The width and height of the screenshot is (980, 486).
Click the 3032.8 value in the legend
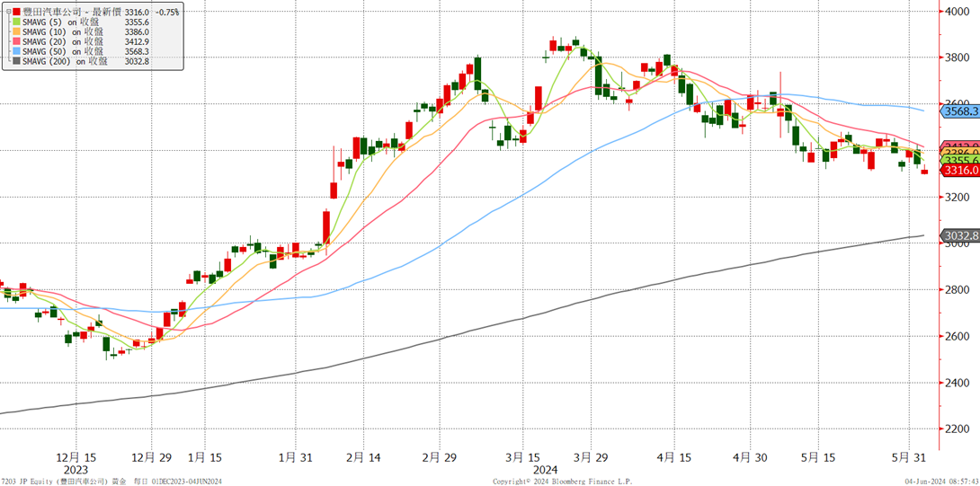[x=137, y=61]
